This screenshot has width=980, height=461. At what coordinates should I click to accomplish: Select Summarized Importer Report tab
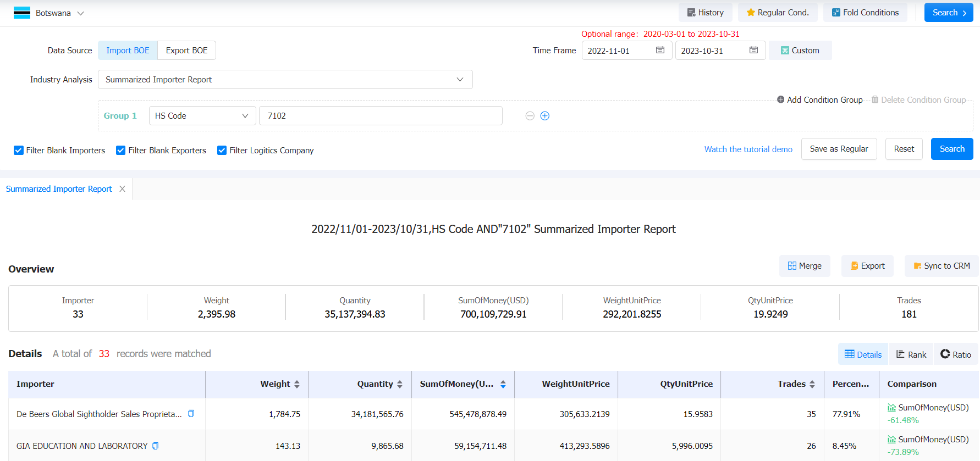coord(59,189)
